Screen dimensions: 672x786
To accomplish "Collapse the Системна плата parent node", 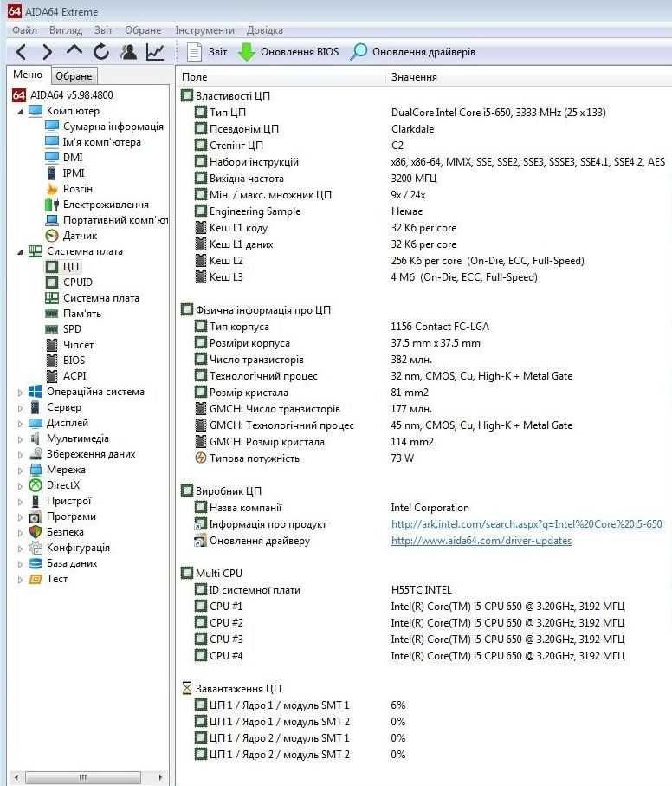I will point(20,251).
